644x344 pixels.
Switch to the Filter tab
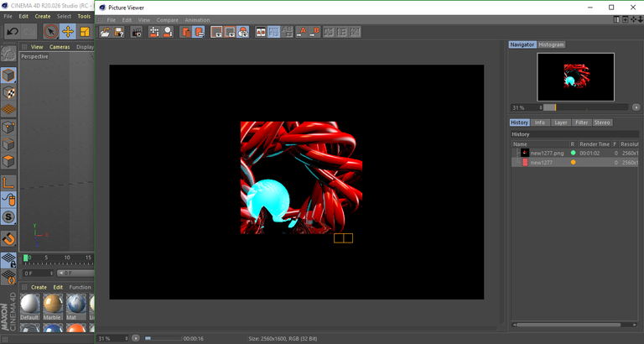582,122
